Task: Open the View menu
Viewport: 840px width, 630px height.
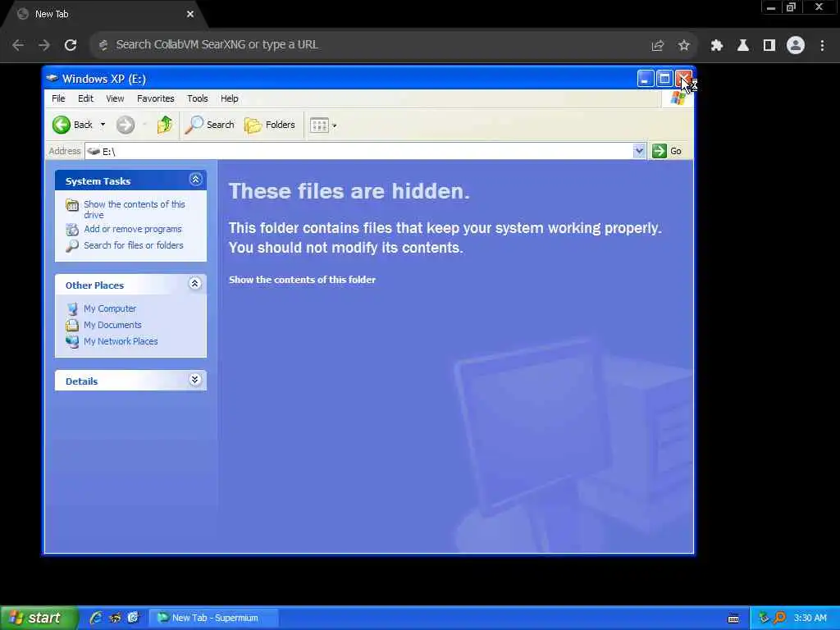Action: click(115, 98)
